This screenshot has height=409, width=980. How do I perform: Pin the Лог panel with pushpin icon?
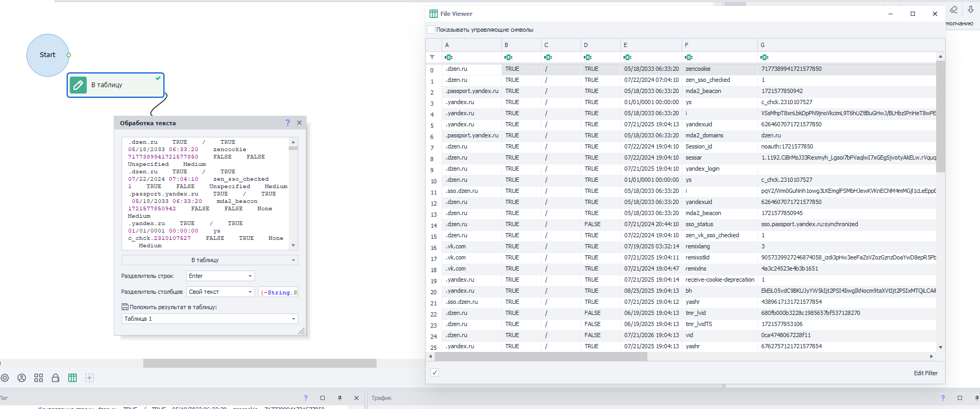point(340,398)
